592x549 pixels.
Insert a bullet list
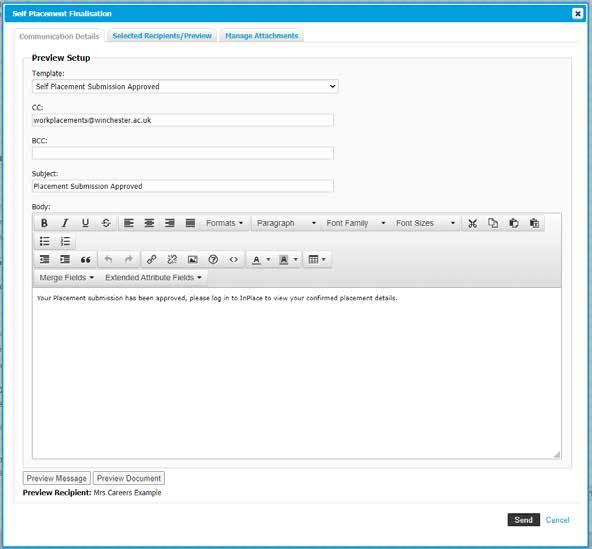coord(45,241)
